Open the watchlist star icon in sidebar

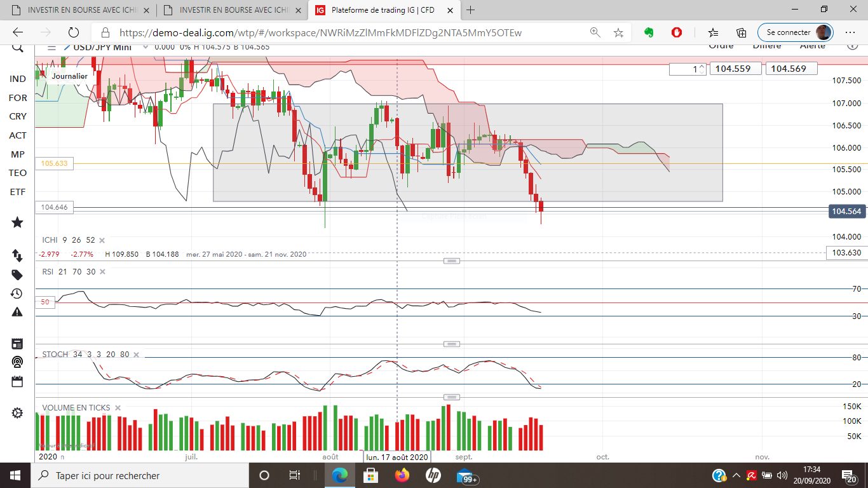pos(17,222)
